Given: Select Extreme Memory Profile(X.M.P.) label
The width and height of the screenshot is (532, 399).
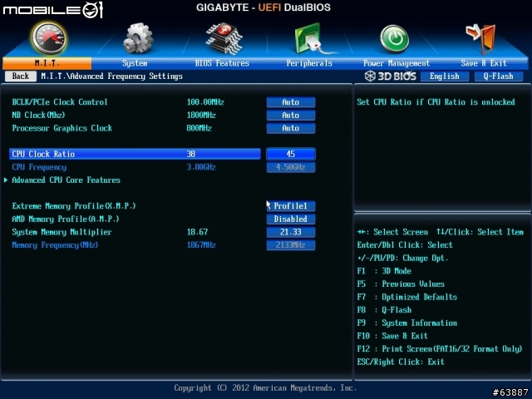Looking at the screenshot, I should (x=74, y=206).
